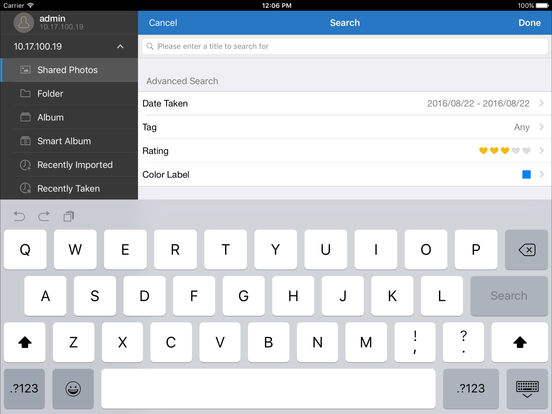552x414 pixels.
Task: Expand the Tag Any selector
Action: 345,127
